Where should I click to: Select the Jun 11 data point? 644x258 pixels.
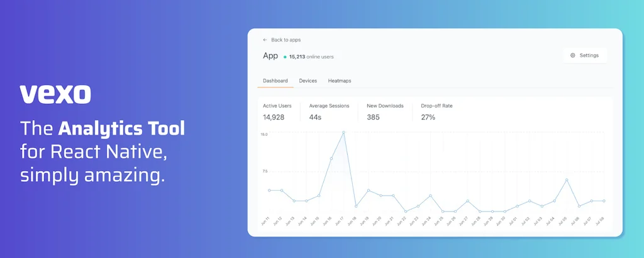click(269, 190)
